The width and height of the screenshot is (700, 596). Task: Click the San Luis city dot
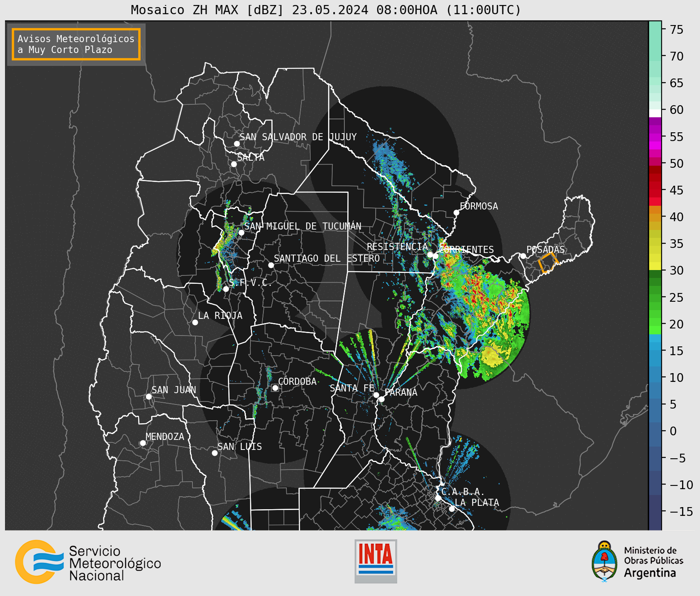215,453
